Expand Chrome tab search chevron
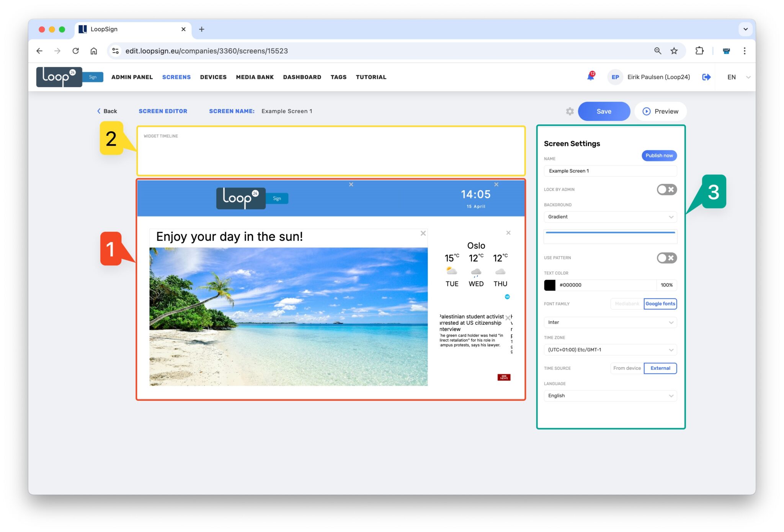Image resolution: width=784 pixels, height=532 pixels. (x=745, y=29)
